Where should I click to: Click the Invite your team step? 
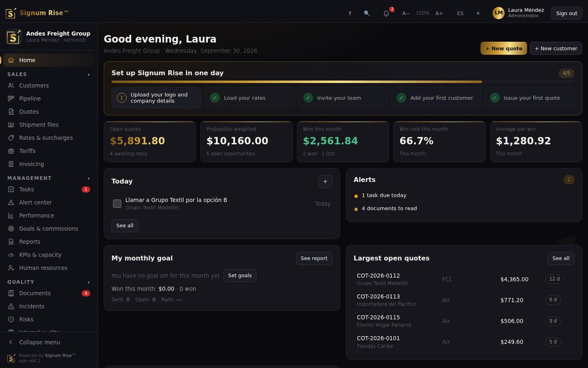[x=343, y=98]
